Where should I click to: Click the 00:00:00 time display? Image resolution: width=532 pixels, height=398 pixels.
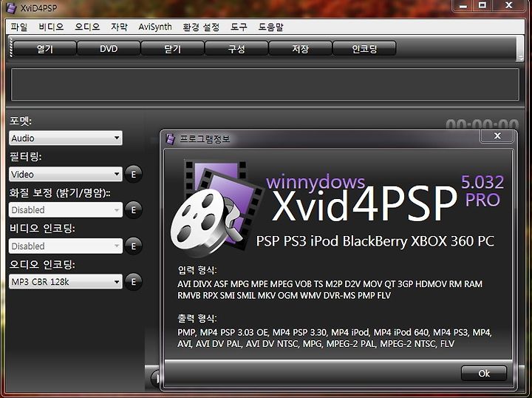click(x=482, y=124)
